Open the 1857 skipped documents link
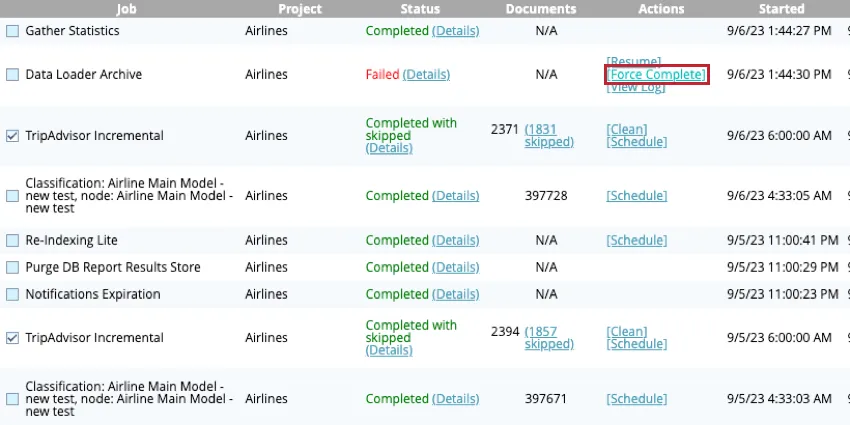 click(x=549, y=337)
